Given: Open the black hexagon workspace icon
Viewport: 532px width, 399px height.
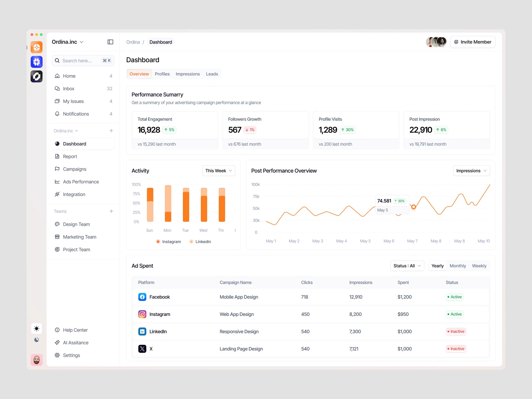Looking at the screenshot, I should (x=37, y=76).
